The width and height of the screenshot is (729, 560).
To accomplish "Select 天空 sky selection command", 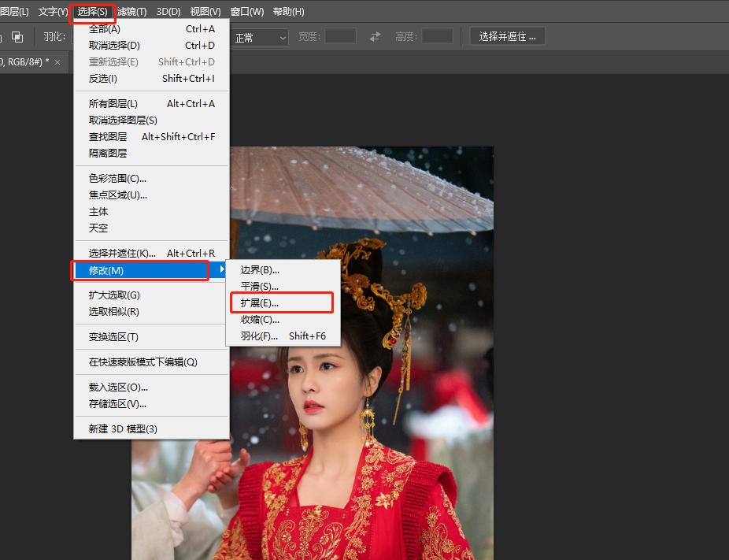I will coord(98,228).
